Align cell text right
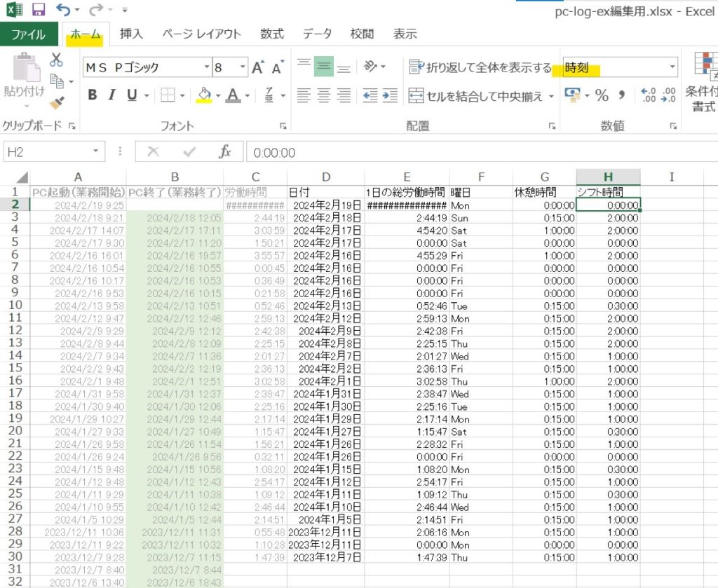The width and height of the screenshot is (718, 588). pyautogui.click(x=344, y=95)
